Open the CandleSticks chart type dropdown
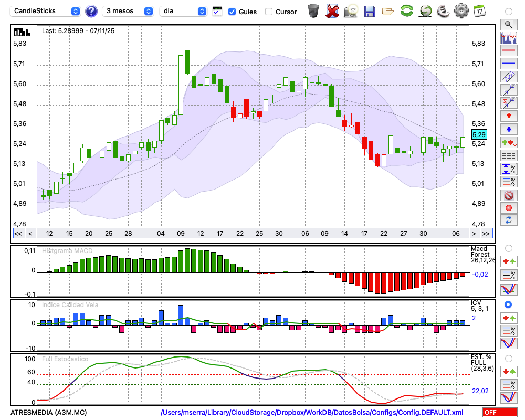 click(x=46, y=11)
